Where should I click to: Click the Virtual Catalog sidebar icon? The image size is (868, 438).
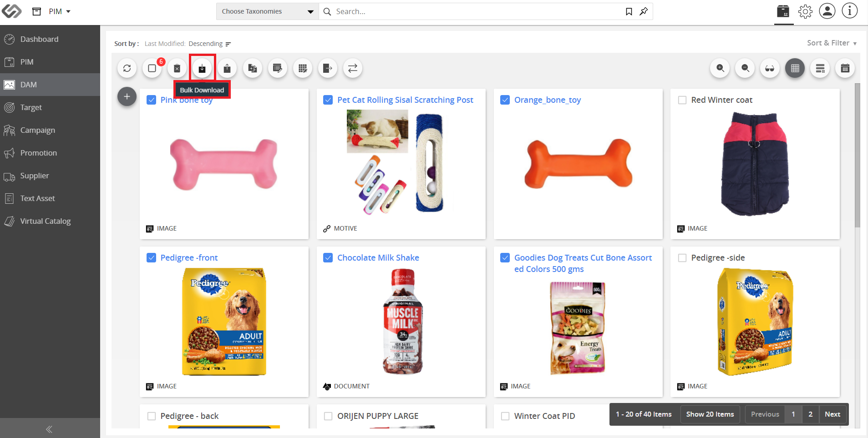(x=9, y=221)
